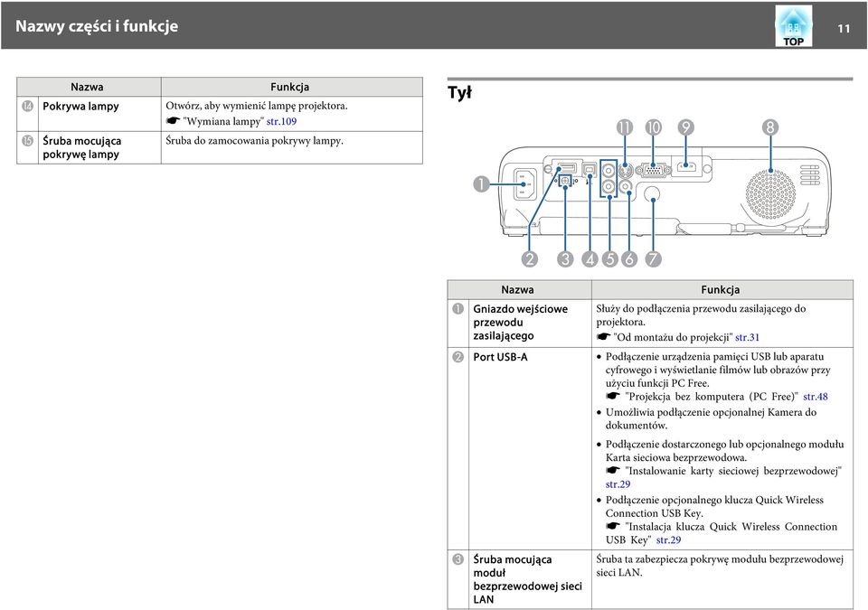Click the pointing hand before "Instalacja klucza Quick"

(x=613, y=527)
